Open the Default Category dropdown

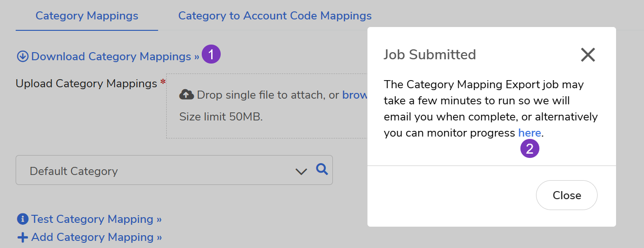(x=156, y=171)
